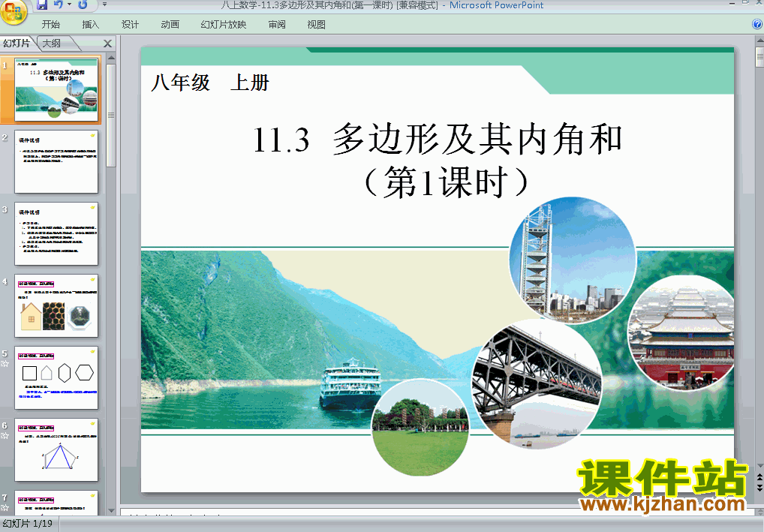Select slide 6 thumbnail with blue triangle
Viewport: 764px width, 532px height.
tap(56, 450)
